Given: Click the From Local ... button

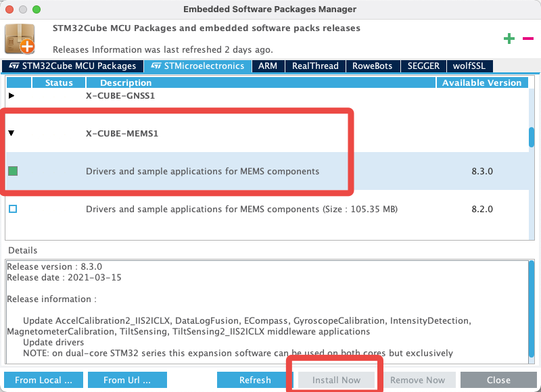Looking at the screenshot, I should pyautogui.click(x=43, y=380).
